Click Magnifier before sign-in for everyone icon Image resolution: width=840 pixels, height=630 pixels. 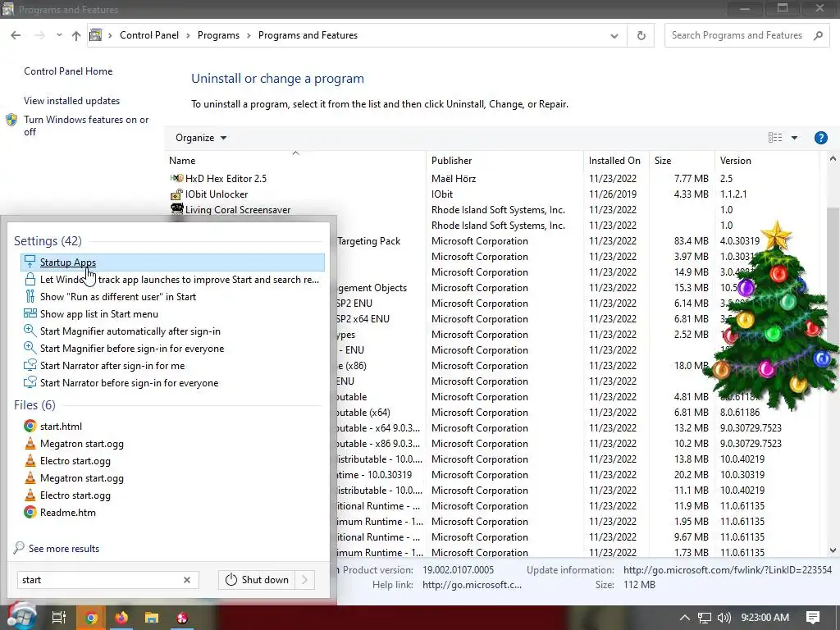(30, 348)
